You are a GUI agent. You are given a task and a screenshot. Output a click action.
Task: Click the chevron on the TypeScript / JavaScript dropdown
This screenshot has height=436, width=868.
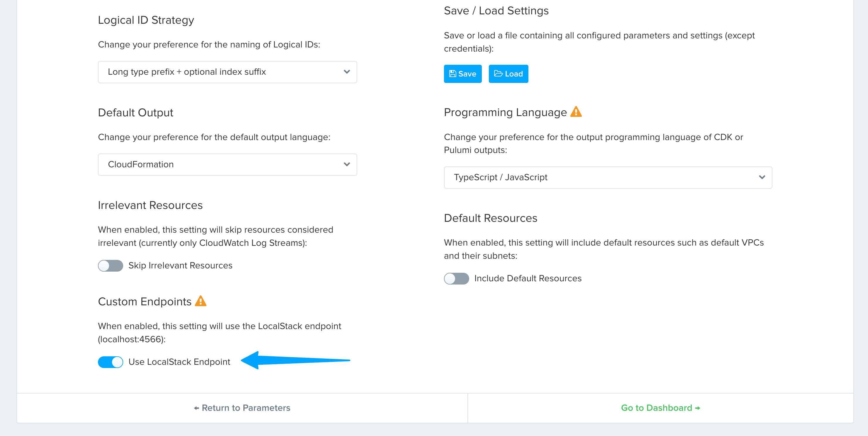click(x=762, y=178)
